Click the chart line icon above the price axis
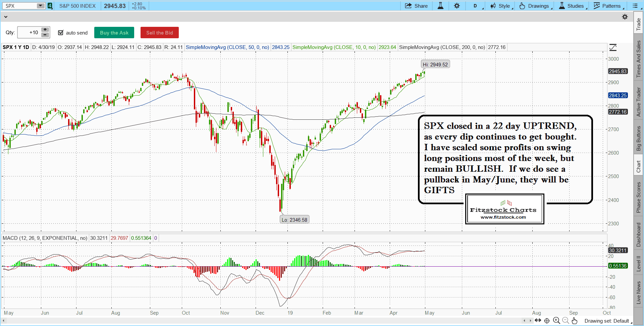 click(613, 47)
